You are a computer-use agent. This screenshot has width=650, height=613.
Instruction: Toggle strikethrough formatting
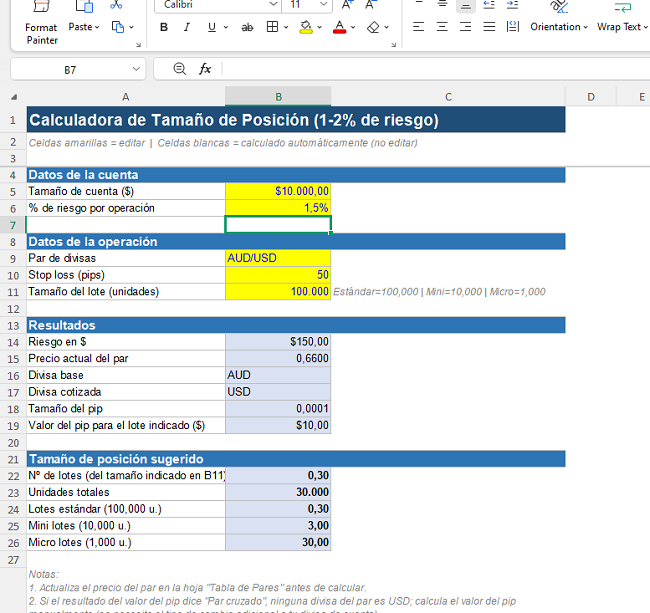tap(247, 27)
